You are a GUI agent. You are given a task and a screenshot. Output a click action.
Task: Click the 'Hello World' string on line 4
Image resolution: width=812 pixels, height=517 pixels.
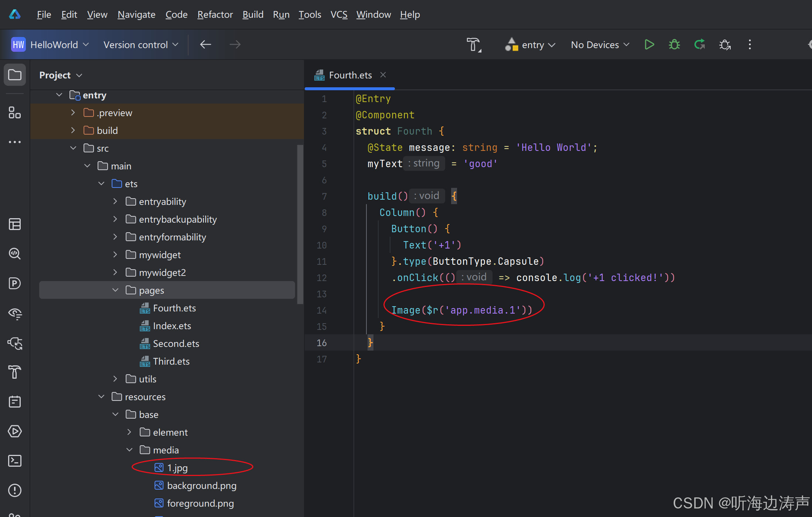[554, 148]
